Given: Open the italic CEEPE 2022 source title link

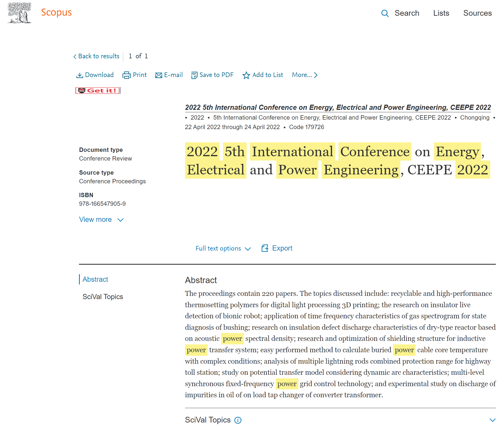Looking at the screenshot, I should pos(338,107).
